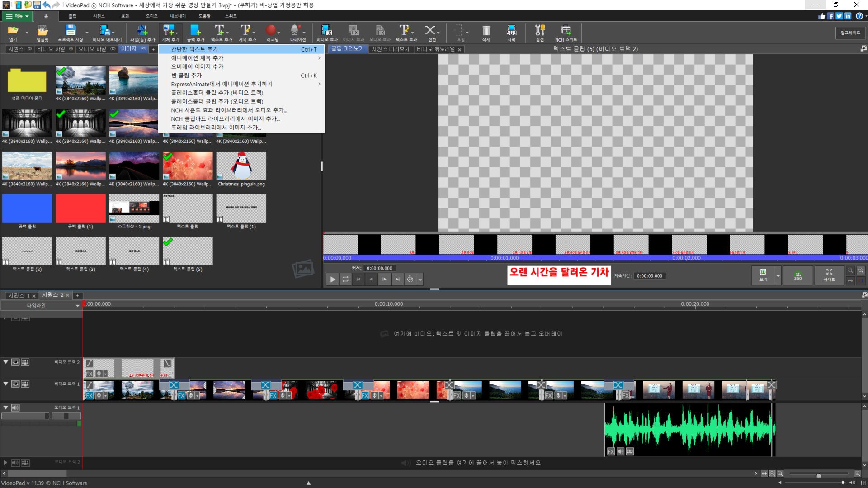
Task: Click the cursor time input field
Action: [x=380, y=268]
